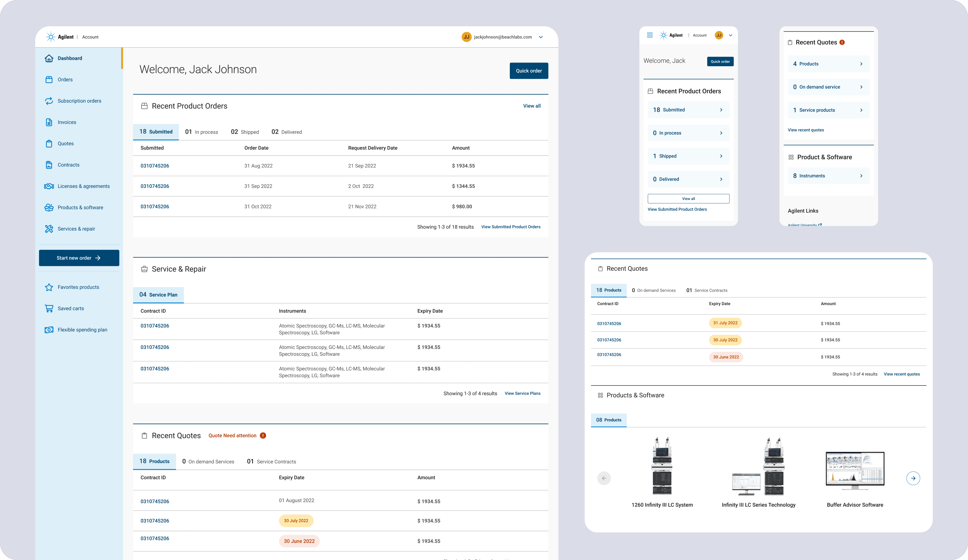Open the 0 Delivered row in mobile

coord(688,179)
